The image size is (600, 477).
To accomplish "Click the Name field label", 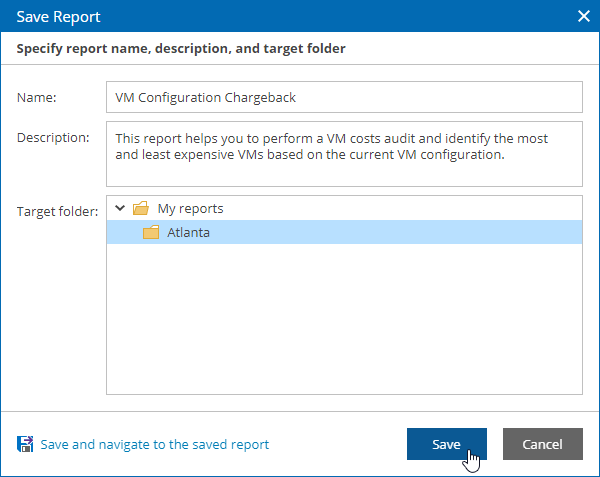I will coord(36,98).
